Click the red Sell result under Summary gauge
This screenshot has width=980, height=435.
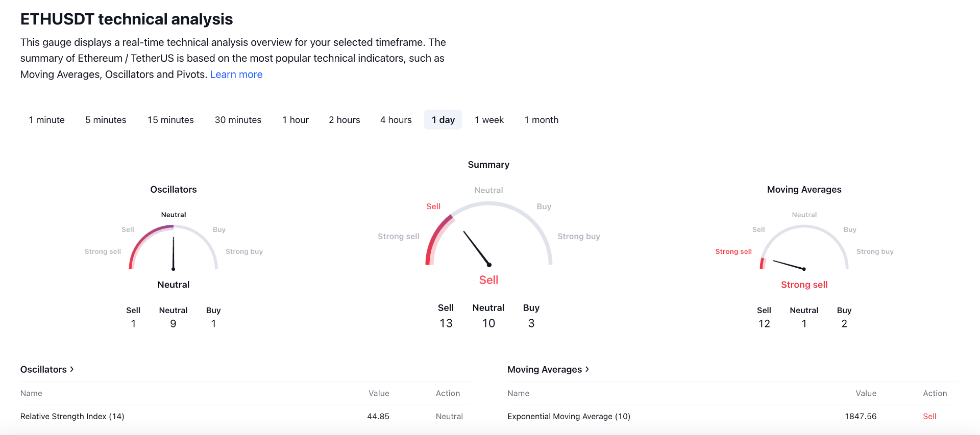click(488, 280)
